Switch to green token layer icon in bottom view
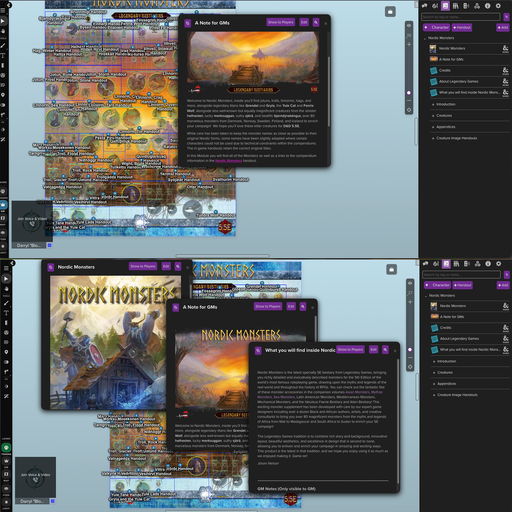This screenshot has width=512, height=512. tap(6, 448)
